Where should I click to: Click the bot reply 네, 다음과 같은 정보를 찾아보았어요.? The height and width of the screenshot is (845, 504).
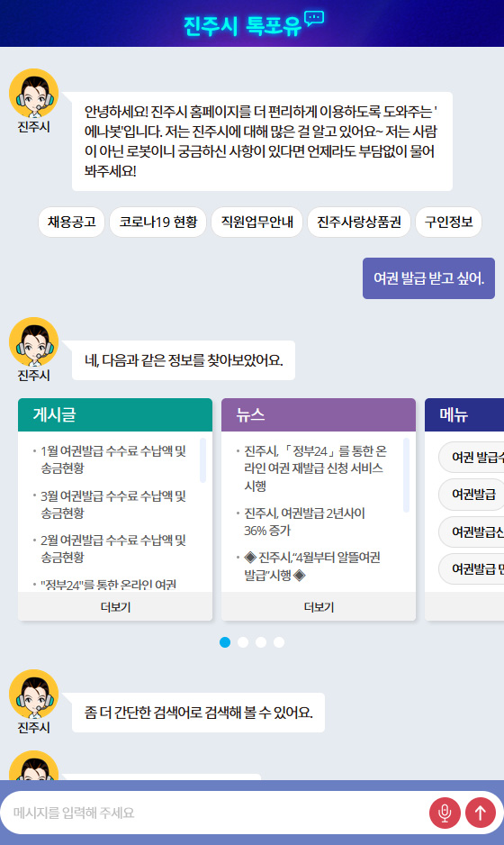tap(184, 360)
